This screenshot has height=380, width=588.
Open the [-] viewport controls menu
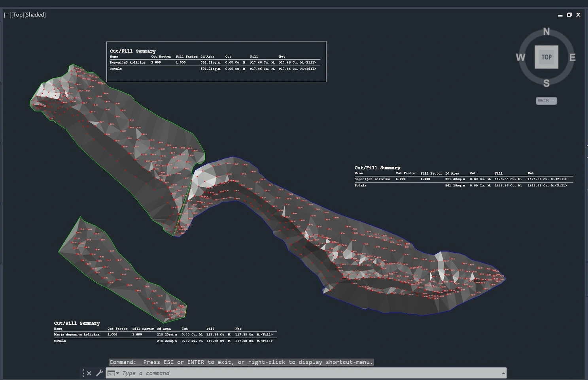click(x=7, y=15)
